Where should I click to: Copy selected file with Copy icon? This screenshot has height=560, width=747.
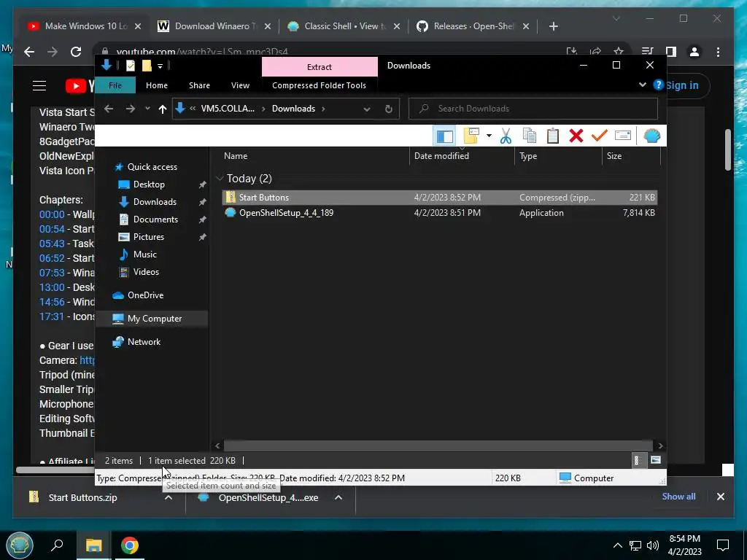(530, 136)
